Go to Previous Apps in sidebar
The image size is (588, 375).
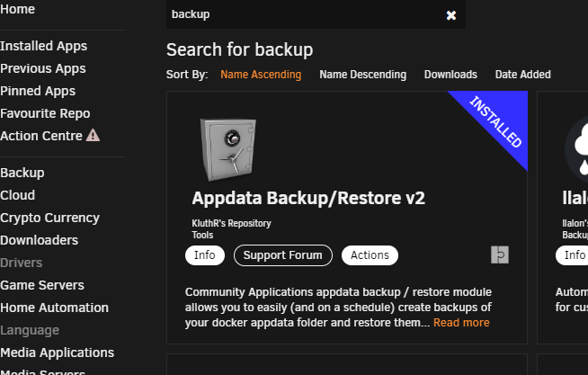[x=43, y=68]
